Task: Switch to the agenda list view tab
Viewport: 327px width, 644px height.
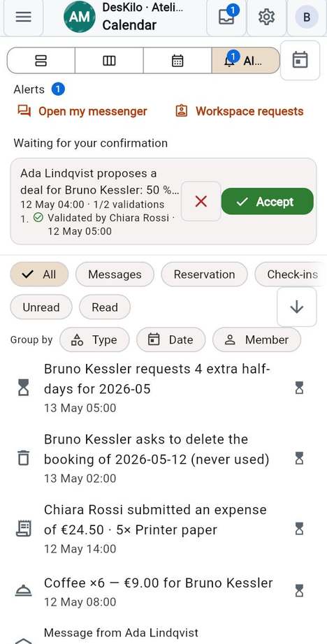Action: click(41, 61)
